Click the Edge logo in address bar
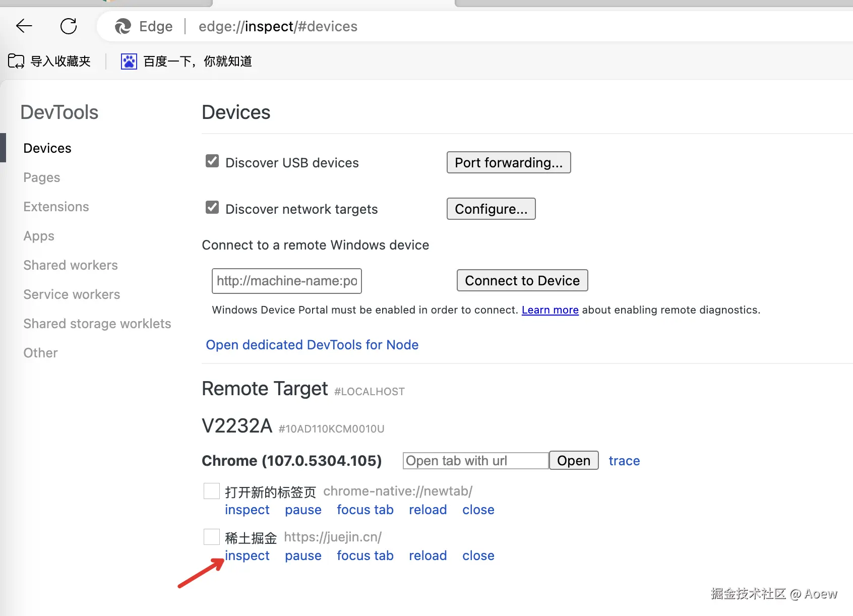 (123, 26)
